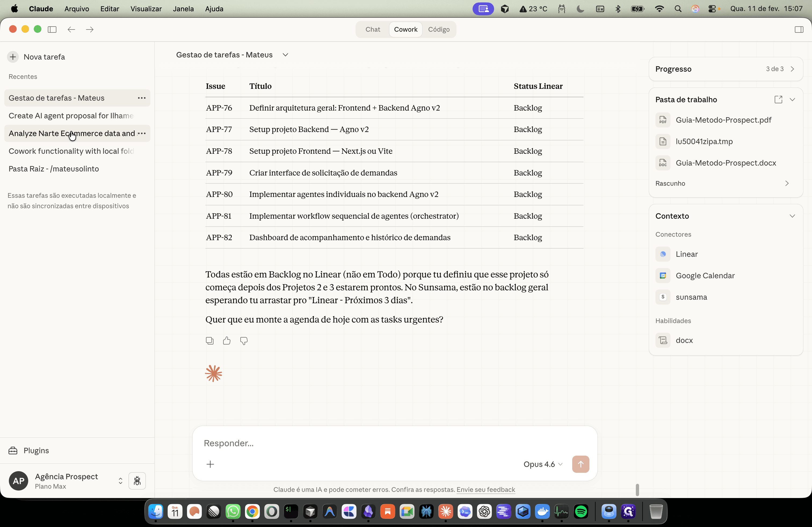
Task: Open Cowork functionality with local folder task
Action: pyautogui.click(x=77, y=151)
